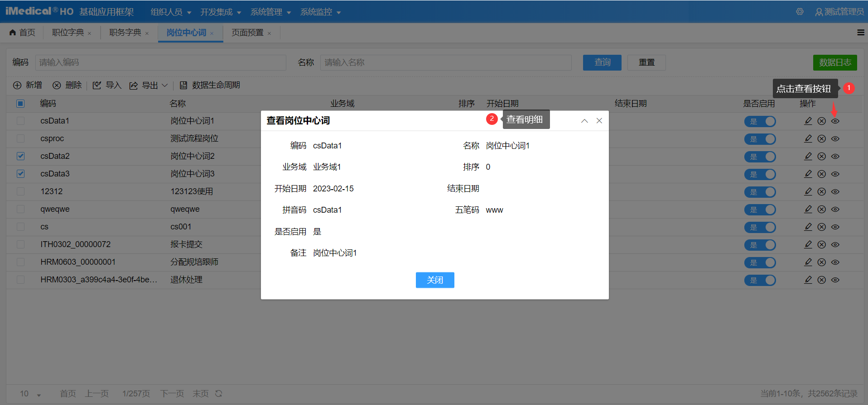Click the 关闭 button in dialog
The height and width of the screenshot is (405, 868).
pyautogui.click(x=435, y=280)
